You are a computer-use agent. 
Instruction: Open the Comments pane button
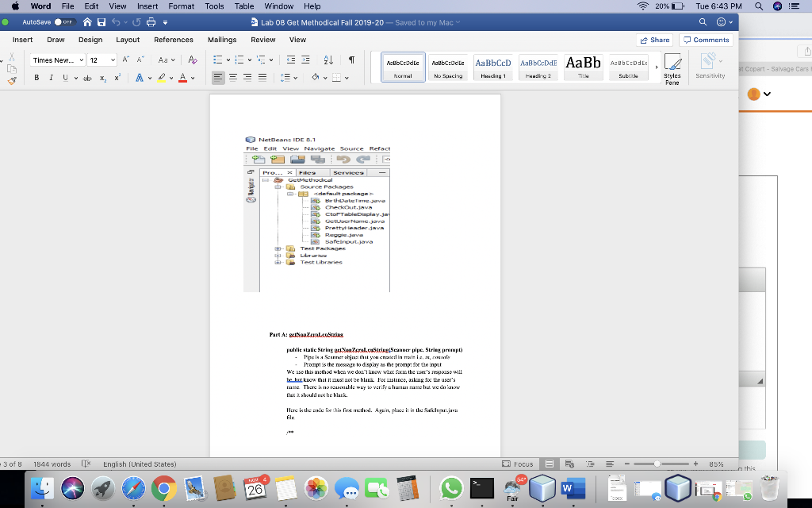706,40
